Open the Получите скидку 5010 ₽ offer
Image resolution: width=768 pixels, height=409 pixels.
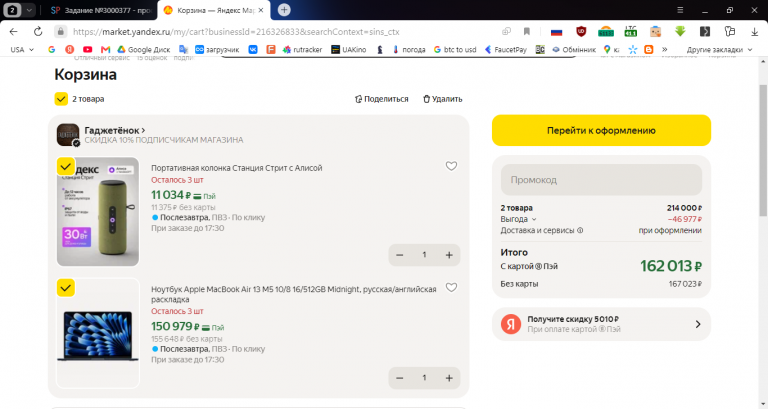click(601, 324)
